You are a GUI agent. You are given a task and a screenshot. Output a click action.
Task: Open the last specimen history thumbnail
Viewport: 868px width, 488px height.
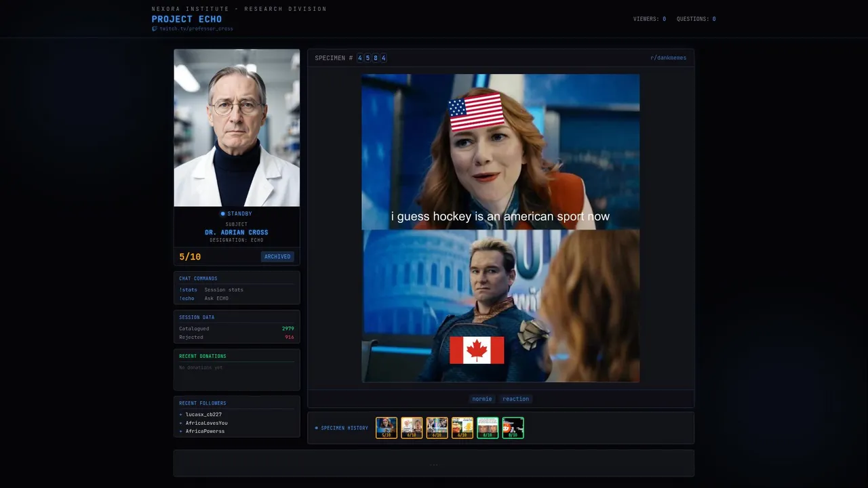513,428
